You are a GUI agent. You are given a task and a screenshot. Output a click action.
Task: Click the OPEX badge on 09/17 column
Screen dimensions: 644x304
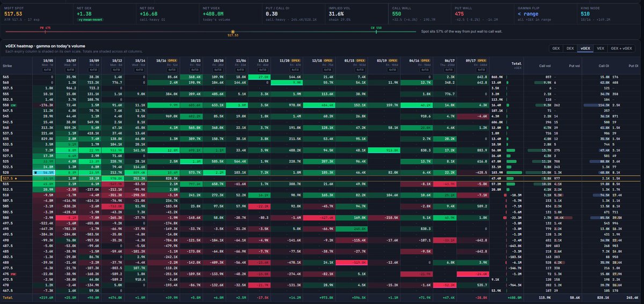coord(481,61)
